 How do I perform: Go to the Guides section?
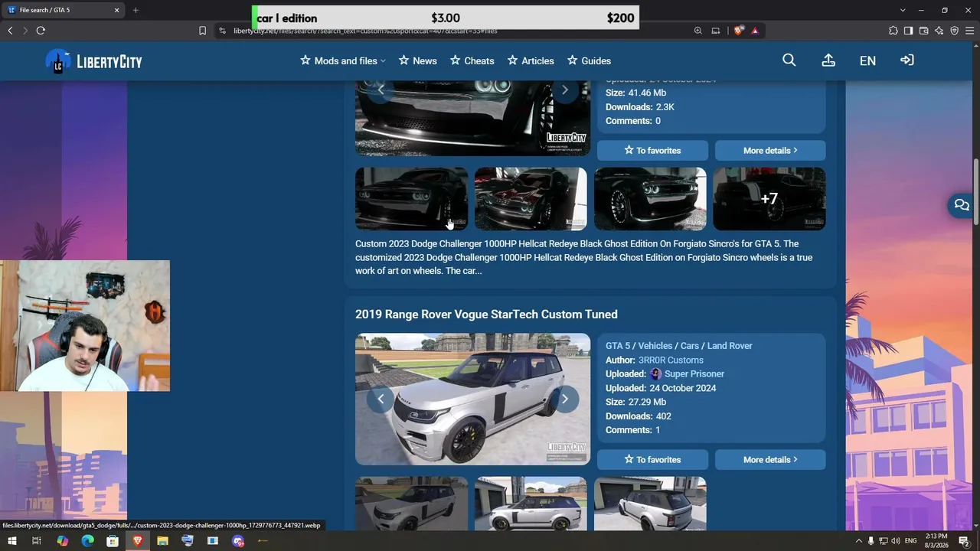pyautogui.click(x=589, y=60)
